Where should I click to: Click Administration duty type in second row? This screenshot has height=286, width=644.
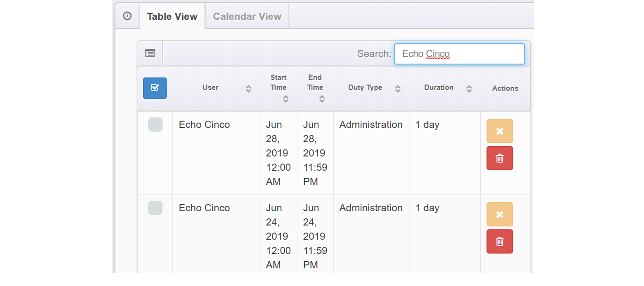(x=371, y=208)
